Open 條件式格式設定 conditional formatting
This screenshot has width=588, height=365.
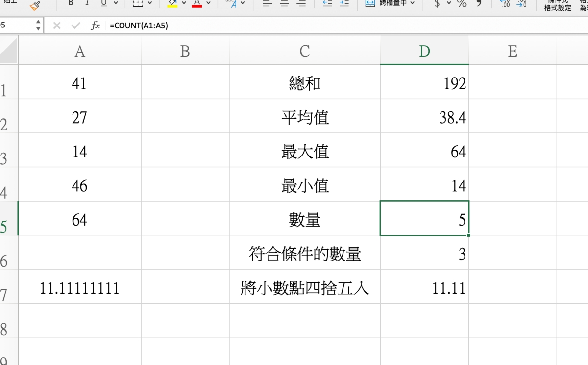point(558,6)
